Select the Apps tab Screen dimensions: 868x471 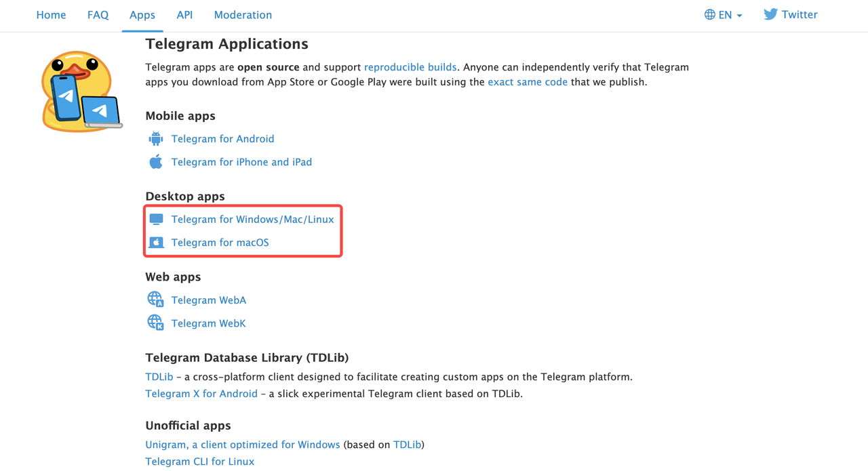pyautogui.click(x=142, y=15)
